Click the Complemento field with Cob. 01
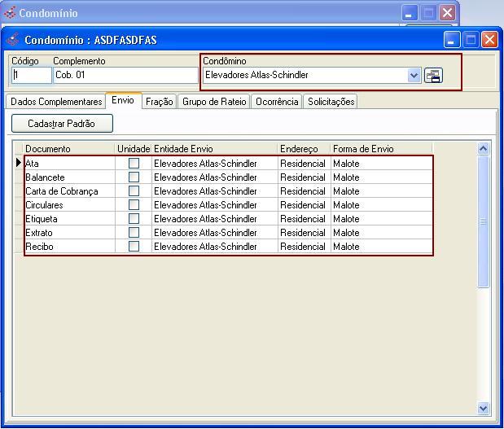 pyautogui.click(x=125, y=75)
